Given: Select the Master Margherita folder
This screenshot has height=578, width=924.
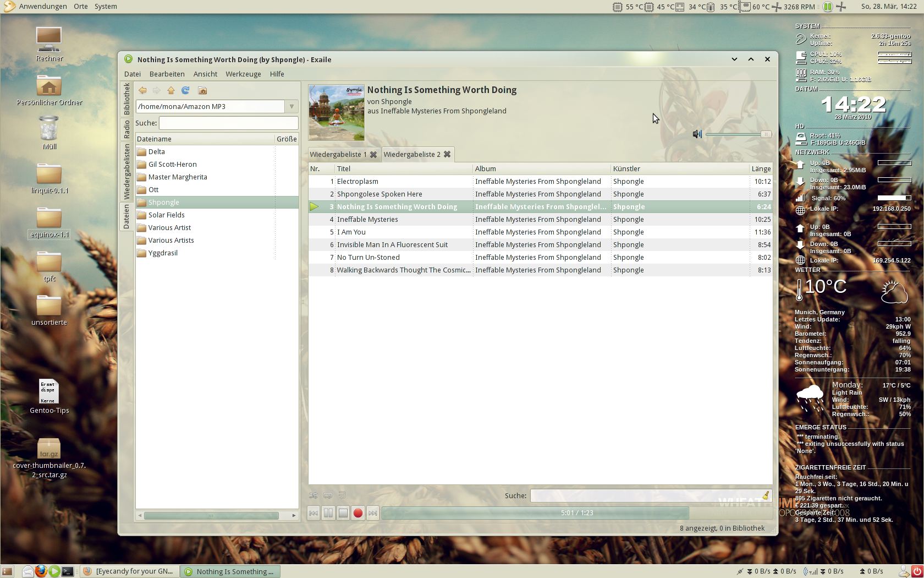Looking at the screenshot, I should 217,177.
